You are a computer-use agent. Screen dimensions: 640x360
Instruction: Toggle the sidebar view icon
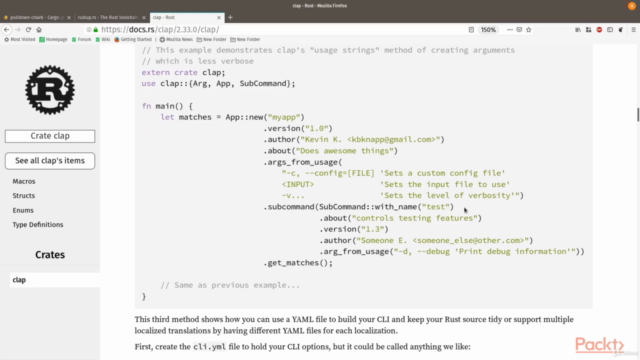pyautogui.click(x=610, y=30)
